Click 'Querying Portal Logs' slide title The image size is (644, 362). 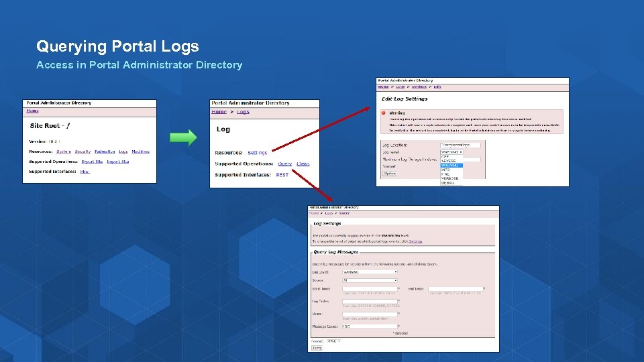pyautogui.click(x=117, y=46)
